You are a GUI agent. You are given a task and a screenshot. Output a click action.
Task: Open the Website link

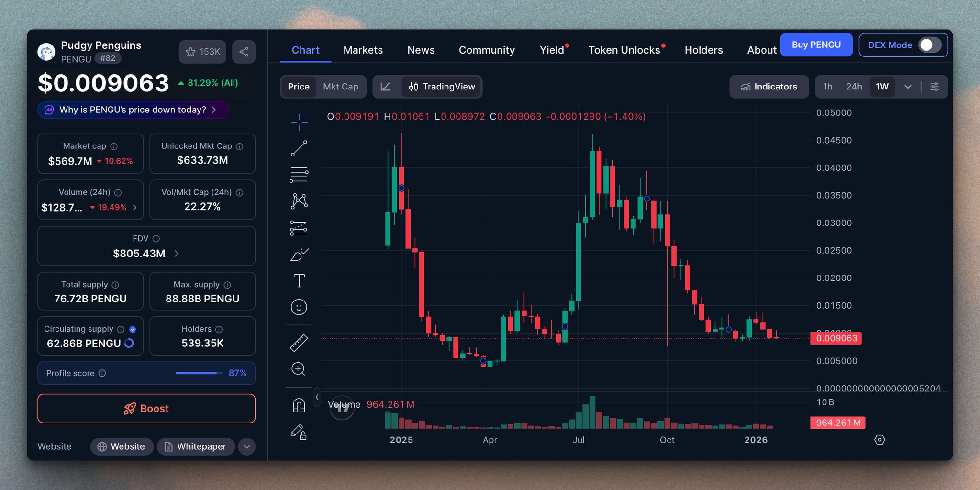coord(122,446)
